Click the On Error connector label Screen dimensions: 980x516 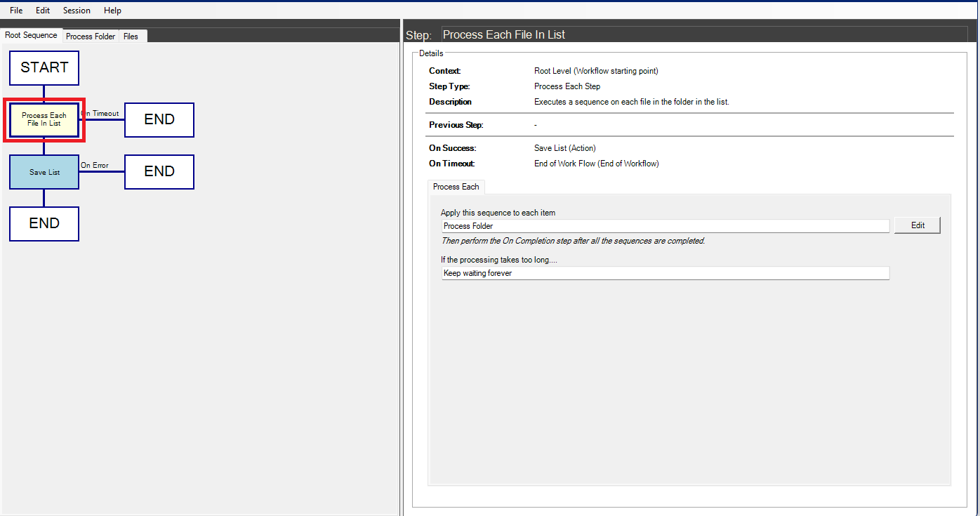pos(95,165)
